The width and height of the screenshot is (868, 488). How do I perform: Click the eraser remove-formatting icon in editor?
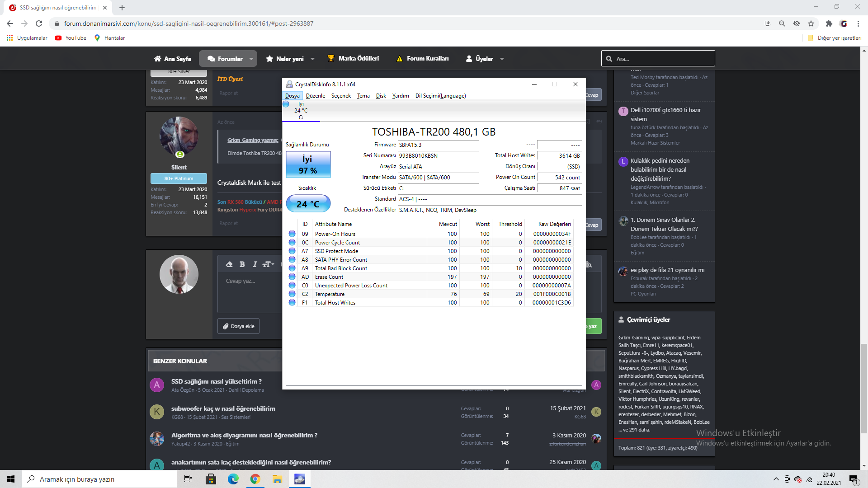coord(229,264)
